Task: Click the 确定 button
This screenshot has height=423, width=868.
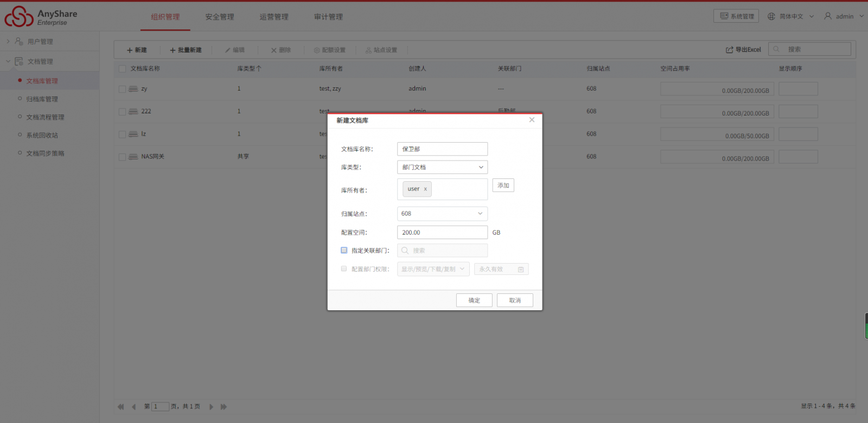Action: [x=474, y=300]
